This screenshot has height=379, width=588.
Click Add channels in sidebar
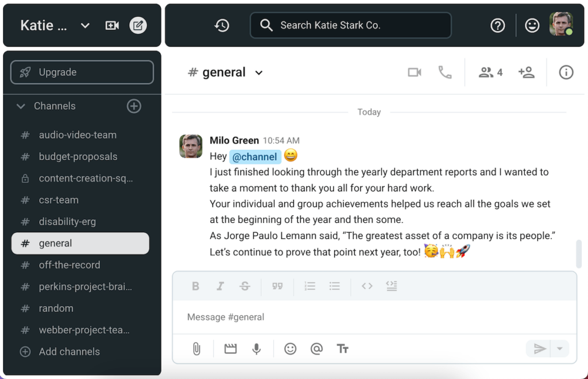click(69, 351)
